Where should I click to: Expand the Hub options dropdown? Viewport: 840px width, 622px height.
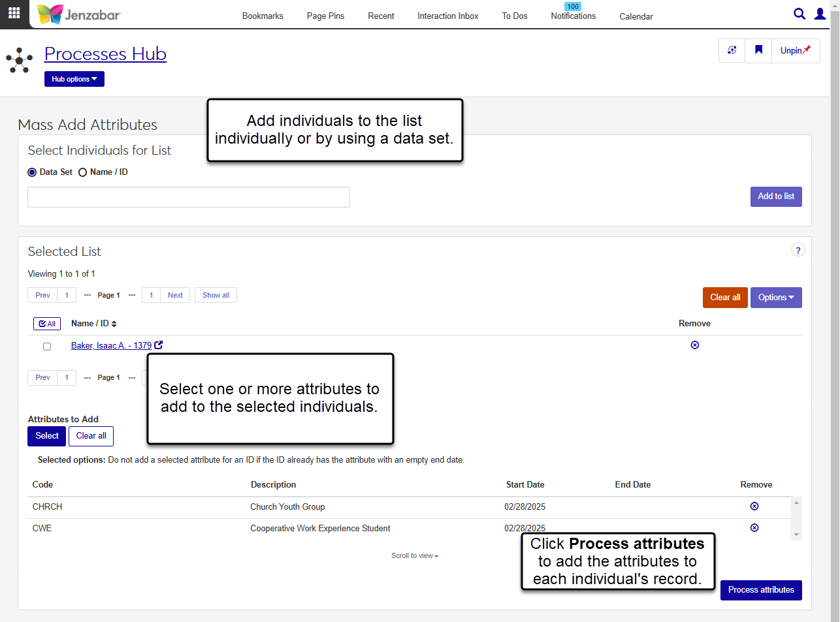[74, 79]
